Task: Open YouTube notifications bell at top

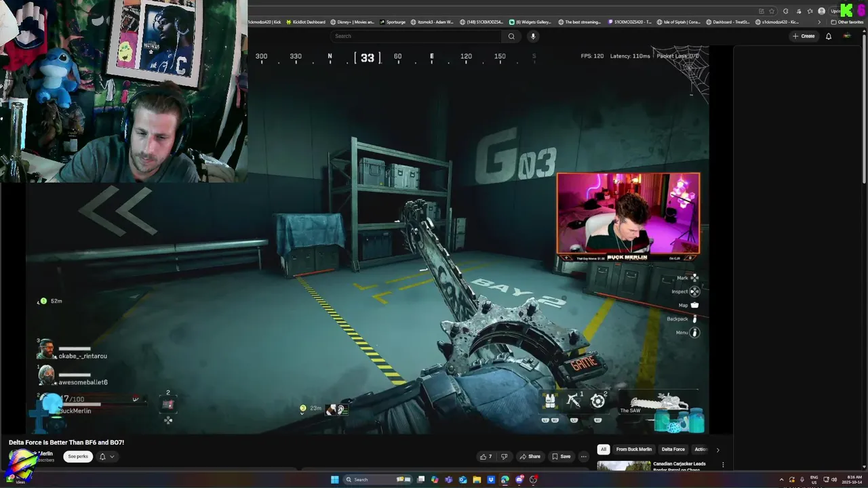Action: click(x=829, y=36)
